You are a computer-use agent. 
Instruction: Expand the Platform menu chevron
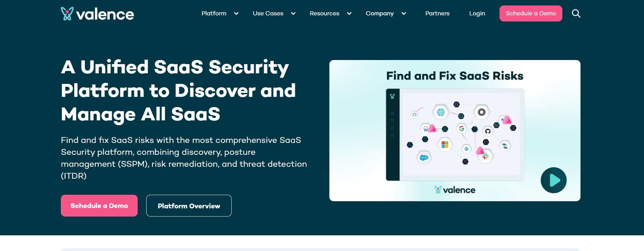point(236,14)
